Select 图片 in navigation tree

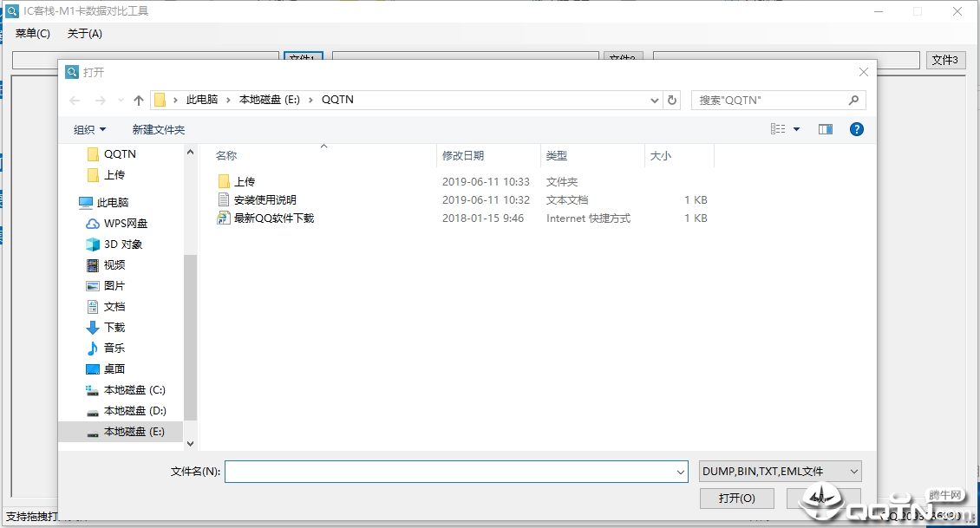(114, 285)
